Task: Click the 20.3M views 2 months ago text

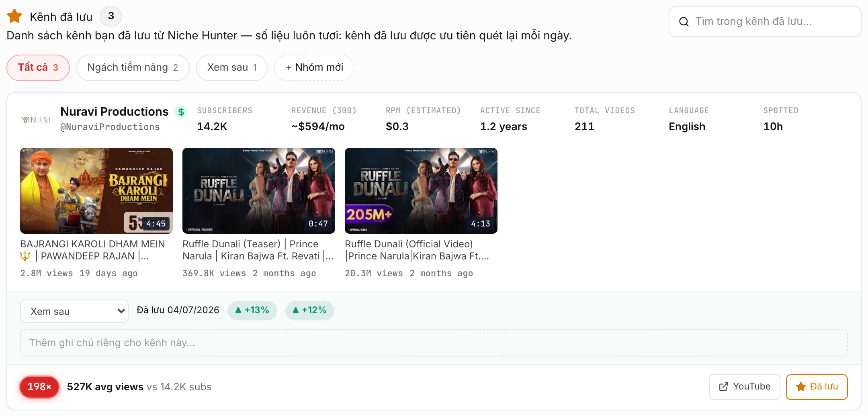Action: [x=409, y=273]
